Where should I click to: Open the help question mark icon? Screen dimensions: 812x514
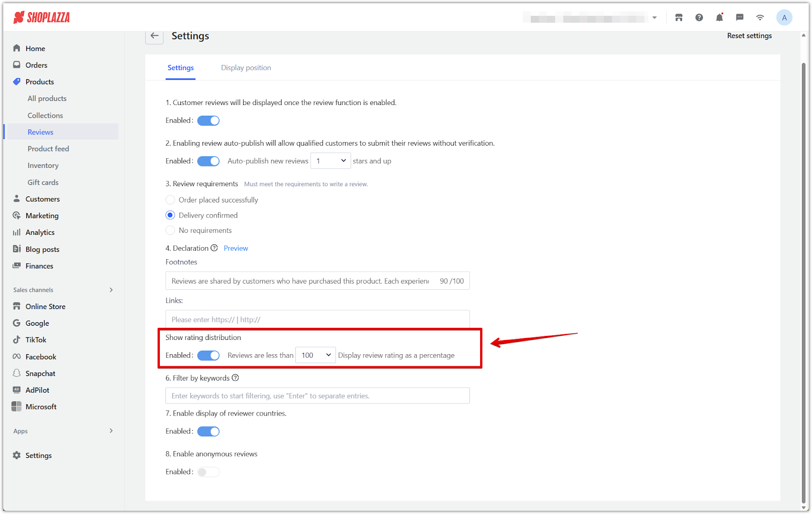coord(699,18)
